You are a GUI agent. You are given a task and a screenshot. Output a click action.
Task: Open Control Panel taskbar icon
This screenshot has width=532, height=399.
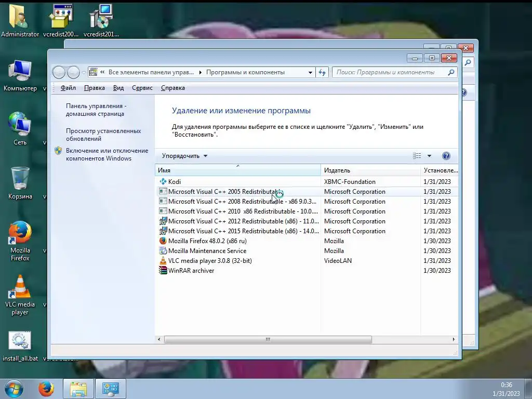(110, 389)
